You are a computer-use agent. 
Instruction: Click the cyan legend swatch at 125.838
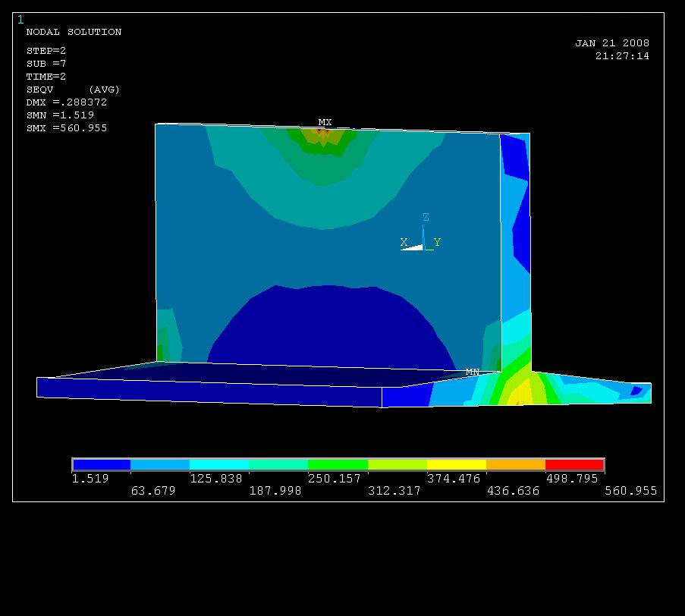[x=219, y=464]
